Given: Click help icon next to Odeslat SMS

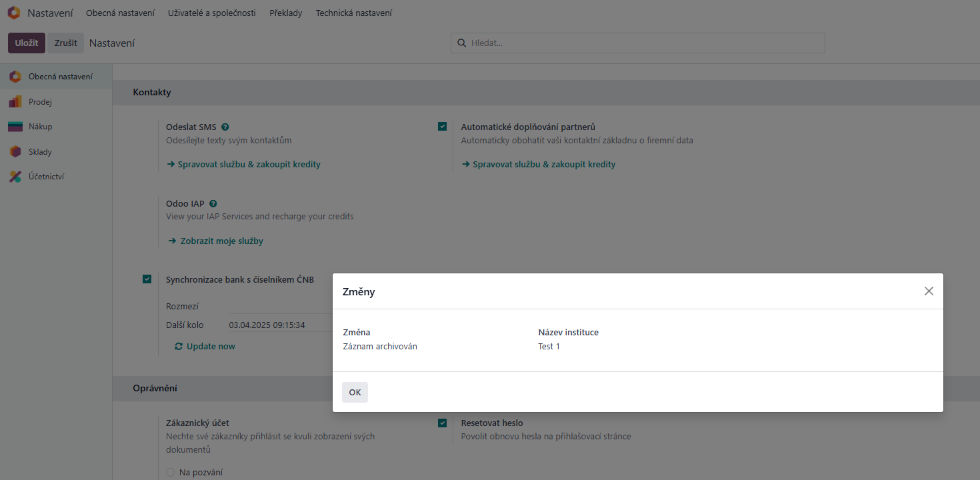Looking at the screenshot, I should (225, 127).
